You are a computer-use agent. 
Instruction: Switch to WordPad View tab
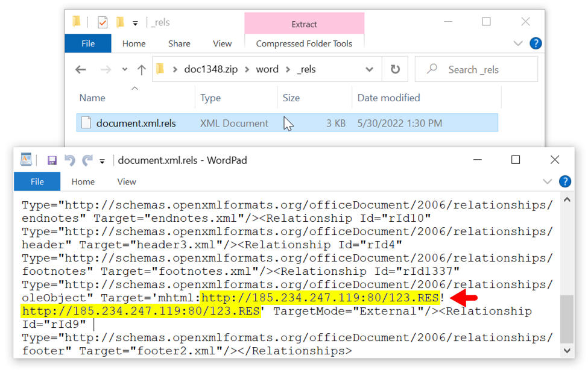pyautogui.click(x=127, y=182)
